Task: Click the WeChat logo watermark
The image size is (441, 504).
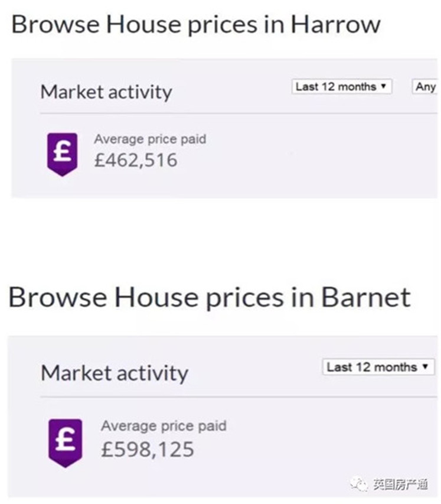Action: pyautogui.click(x=358, y=485)
